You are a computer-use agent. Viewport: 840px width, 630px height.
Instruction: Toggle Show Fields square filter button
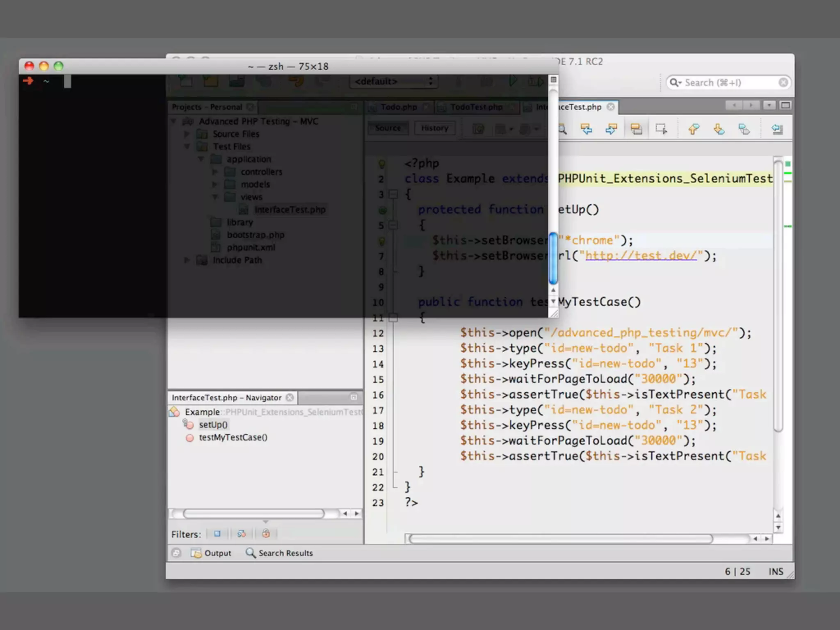[217, 534]
